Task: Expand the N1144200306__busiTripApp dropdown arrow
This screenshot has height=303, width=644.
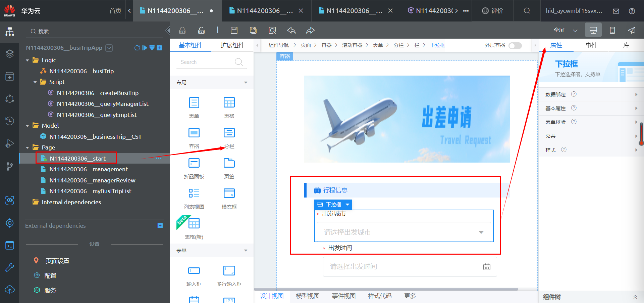Action: [x=109, y=48]
